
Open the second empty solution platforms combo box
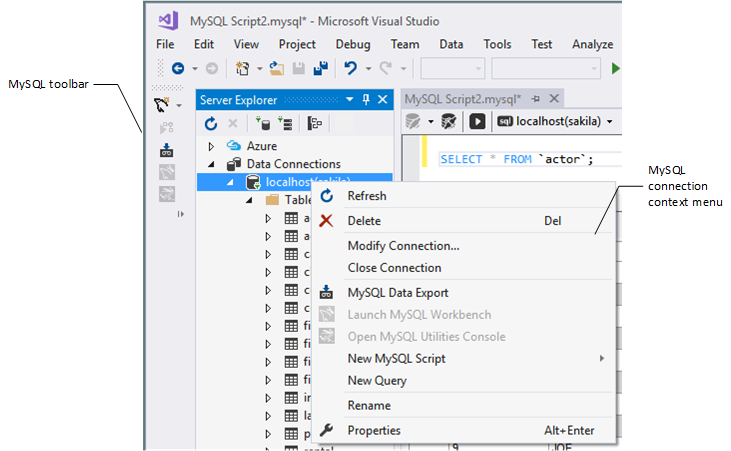point(545,69)
